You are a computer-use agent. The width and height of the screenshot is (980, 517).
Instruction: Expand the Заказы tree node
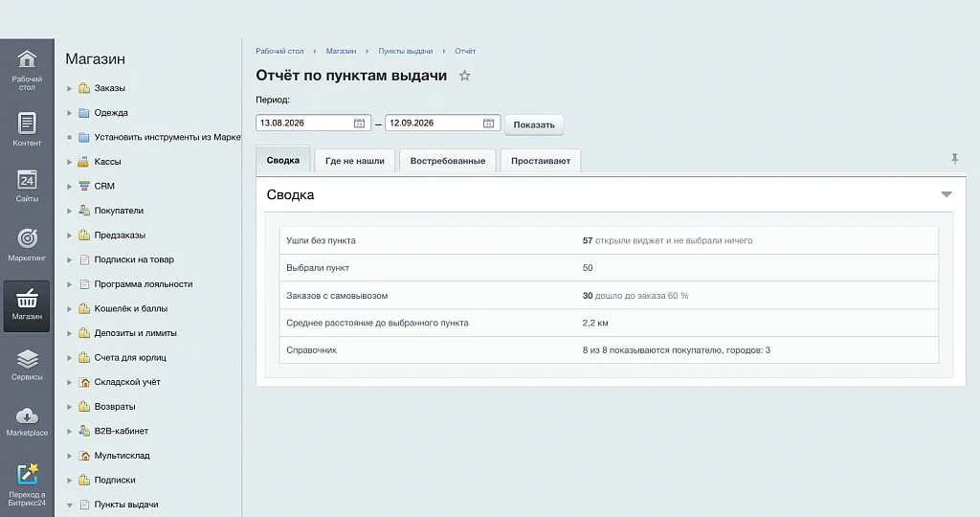pos(69,88)
